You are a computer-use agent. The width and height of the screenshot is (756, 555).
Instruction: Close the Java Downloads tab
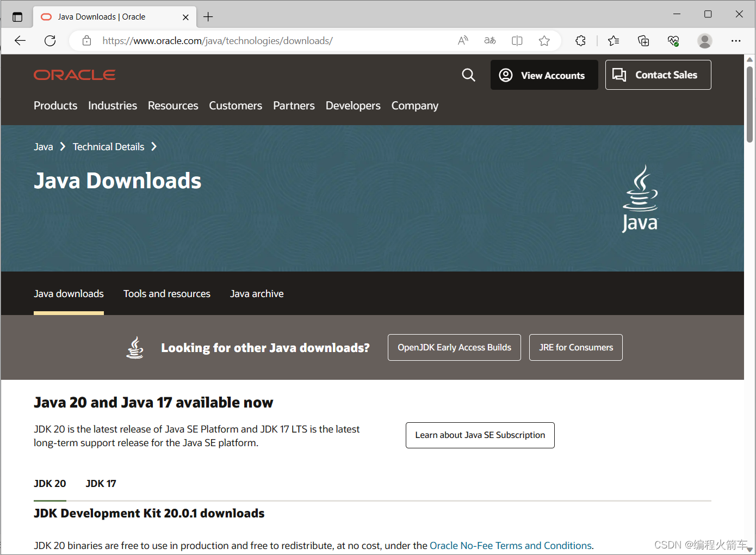tap(185, 17)
